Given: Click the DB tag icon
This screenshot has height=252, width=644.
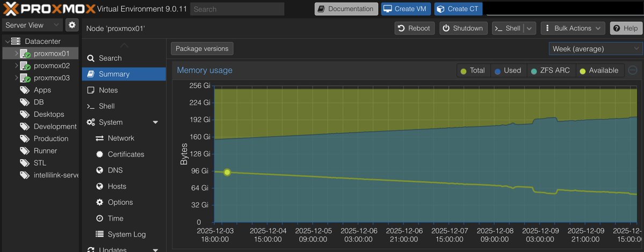Looking at the screenshot, I should point(25,102).
